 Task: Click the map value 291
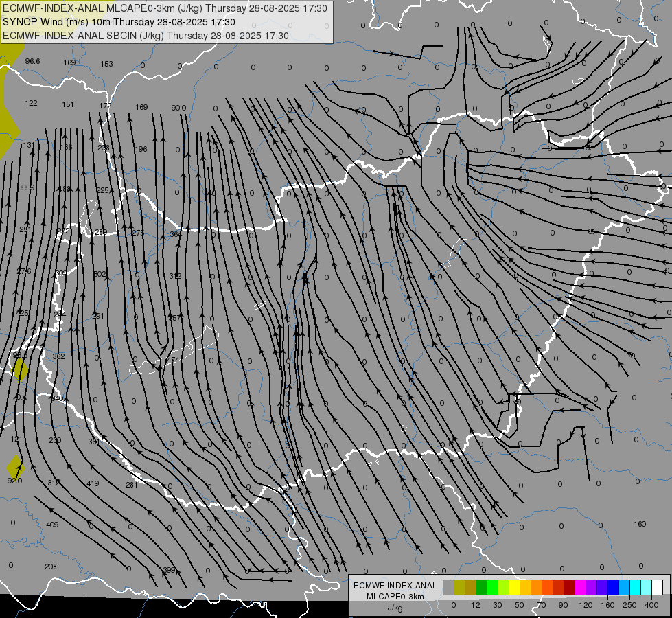pos(98,316)
